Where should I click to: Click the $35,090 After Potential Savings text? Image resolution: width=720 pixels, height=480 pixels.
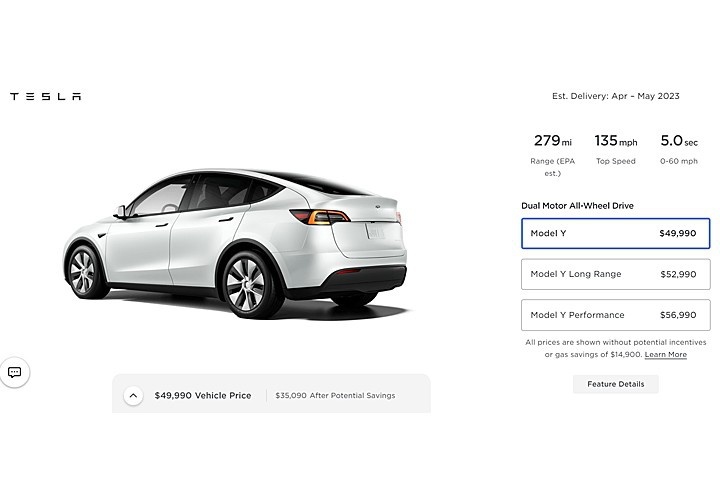point(335,395)
